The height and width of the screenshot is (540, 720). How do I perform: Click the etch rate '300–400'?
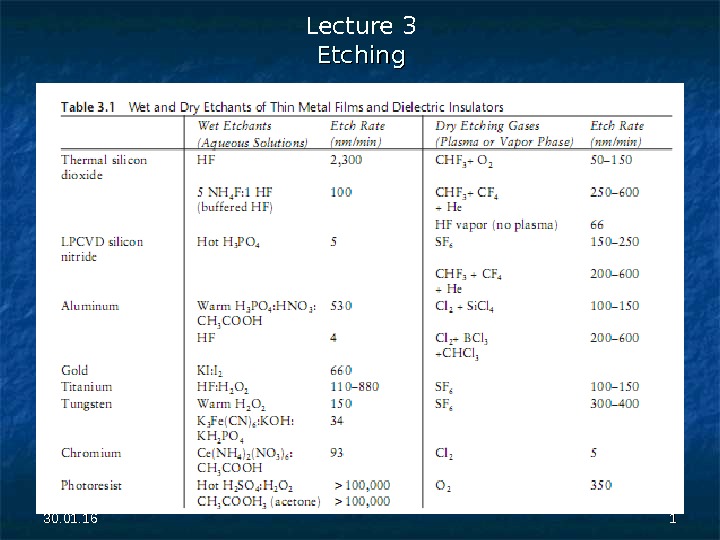(x=614, y=404)
